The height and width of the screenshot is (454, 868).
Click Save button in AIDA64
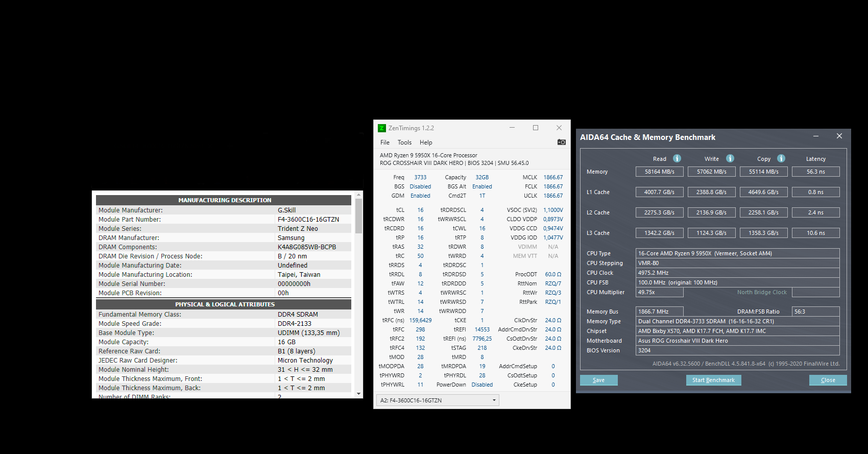tap(599, 380)
